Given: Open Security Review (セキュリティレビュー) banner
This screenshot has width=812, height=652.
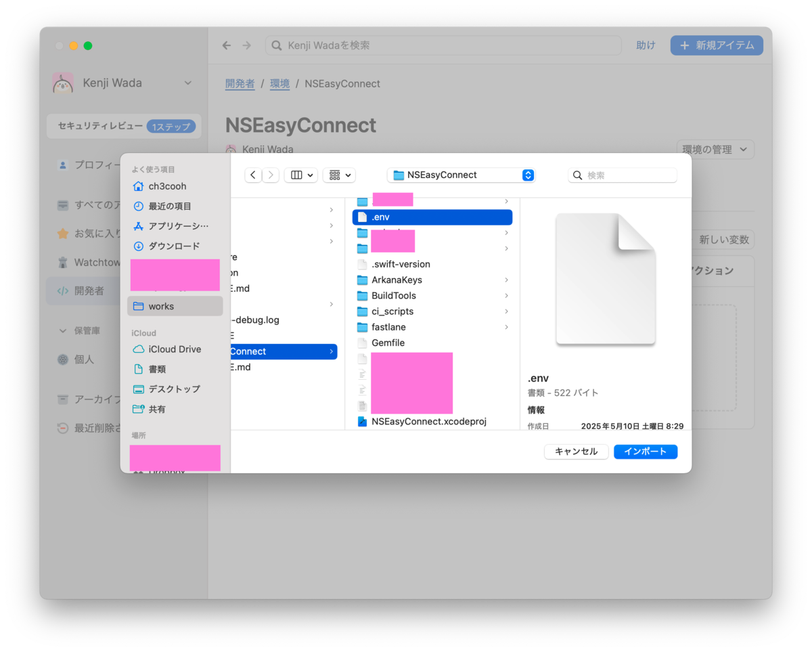Looking at the screenshot, I should (124, 126).
